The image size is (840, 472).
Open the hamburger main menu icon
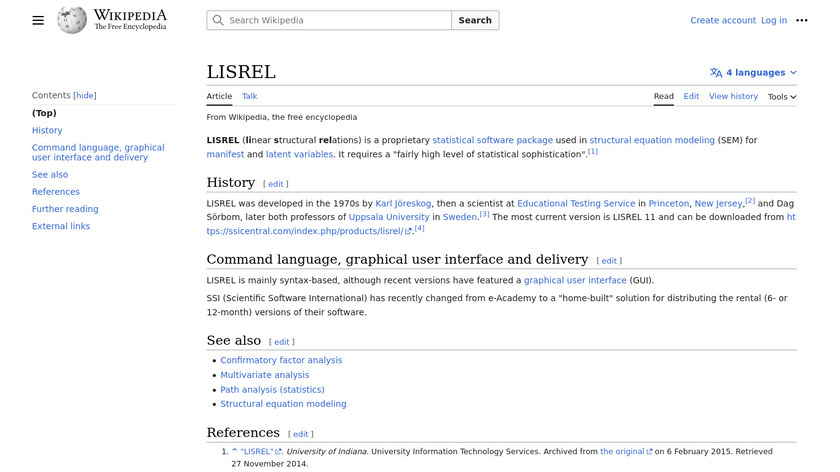38,20
